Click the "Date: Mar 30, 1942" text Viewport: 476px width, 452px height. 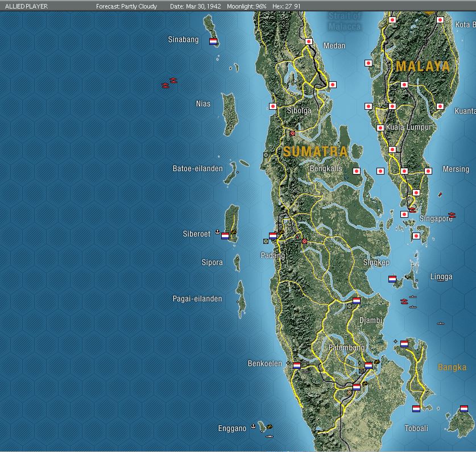(x=195, y=6)
